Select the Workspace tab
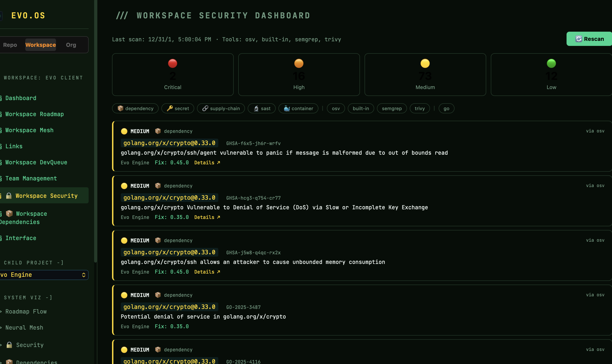This screenshot has height=364, width=612. [41, 45]
